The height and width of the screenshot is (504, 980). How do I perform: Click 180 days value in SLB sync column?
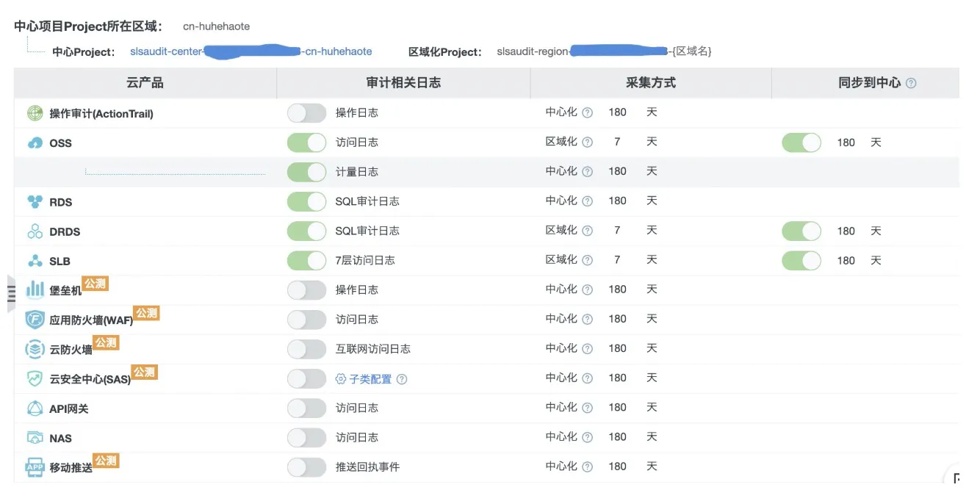click(846, 260)
